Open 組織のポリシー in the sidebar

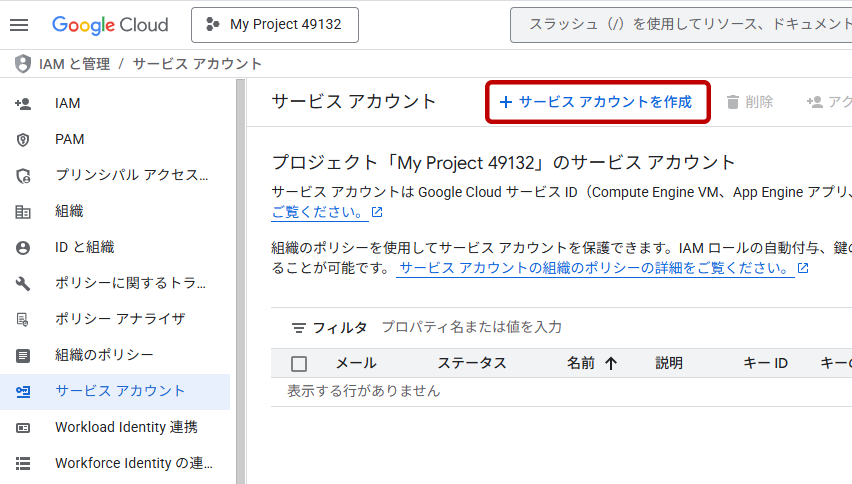tap(104, 355)
